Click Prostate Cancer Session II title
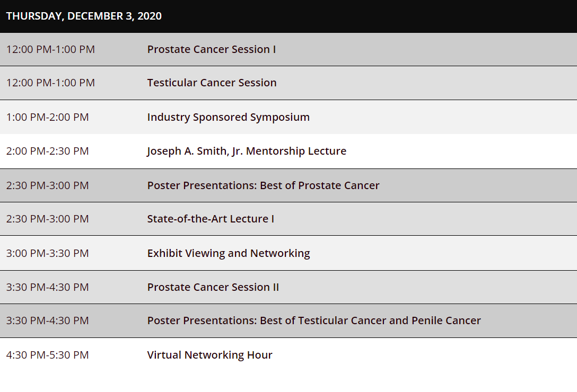Viewport: 577px width, 392px height. 213,287
